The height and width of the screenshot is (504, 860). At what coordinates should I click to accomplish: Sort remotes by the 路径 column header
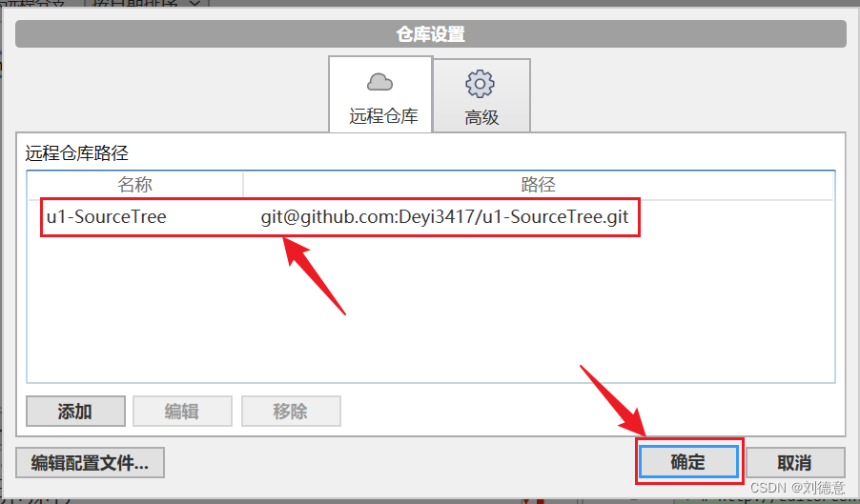pos(538,185)
